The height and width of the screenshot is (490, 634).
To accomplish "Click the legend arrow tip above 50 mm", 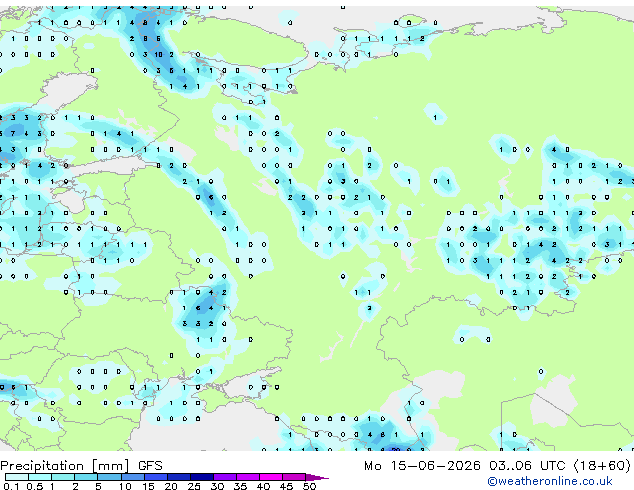I will click(317, 477).
